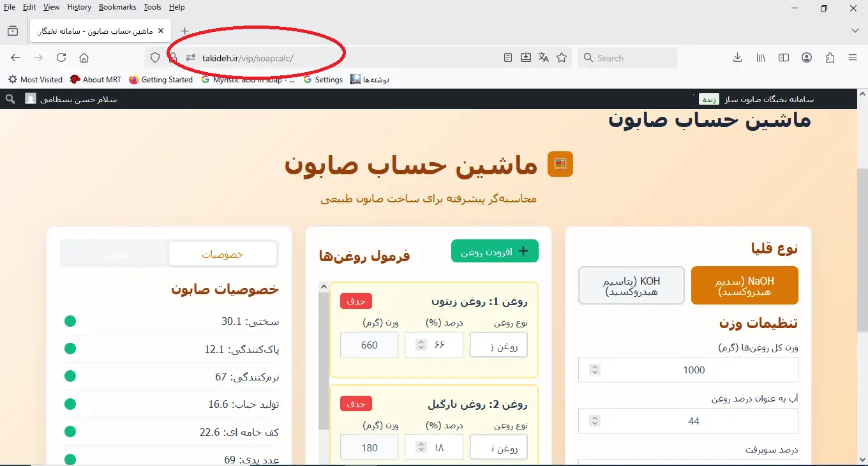Image resolution: width=868 pixels, height=466 pixels.
Task: Select NaOH (سدیم هیدروکسید) lye type
Action: pyautogui.click(x=744, y=286)
